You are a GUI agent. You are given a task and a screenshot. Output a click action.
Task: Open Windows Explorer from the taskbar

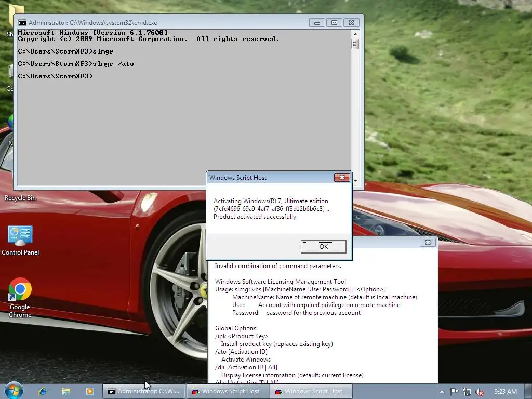click(66, 391)
